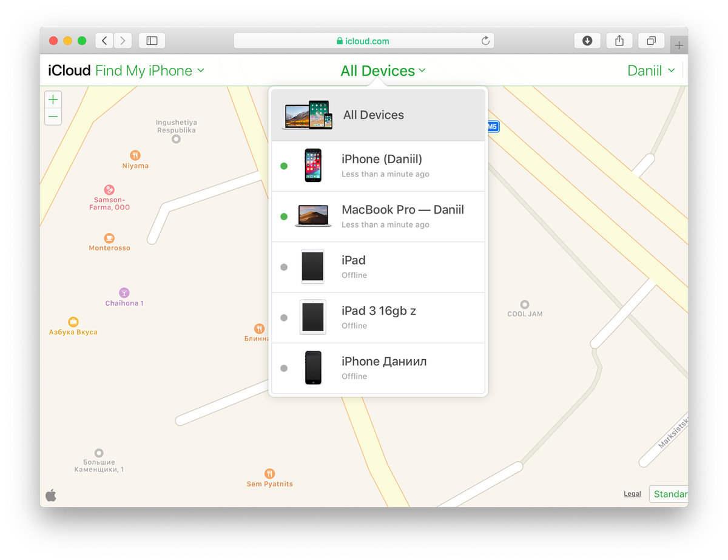Click the Apple logo on the map
Viewport: 728px width, 560px height.
click(x=51, y=494)
